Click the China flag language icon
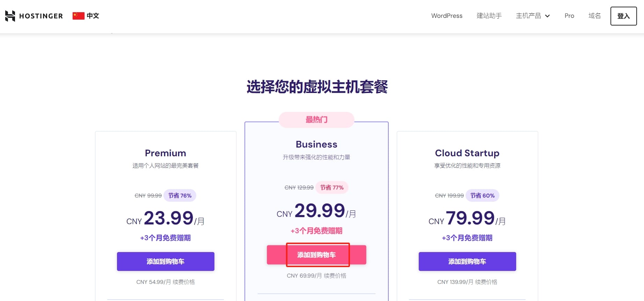 click(78, 16)
